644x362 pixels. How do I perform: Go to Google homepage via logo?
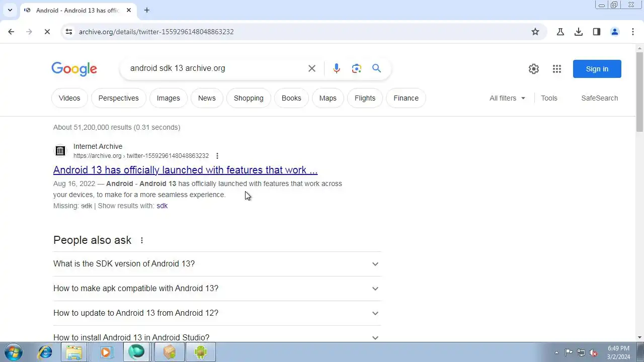click(x=74, y=69)
